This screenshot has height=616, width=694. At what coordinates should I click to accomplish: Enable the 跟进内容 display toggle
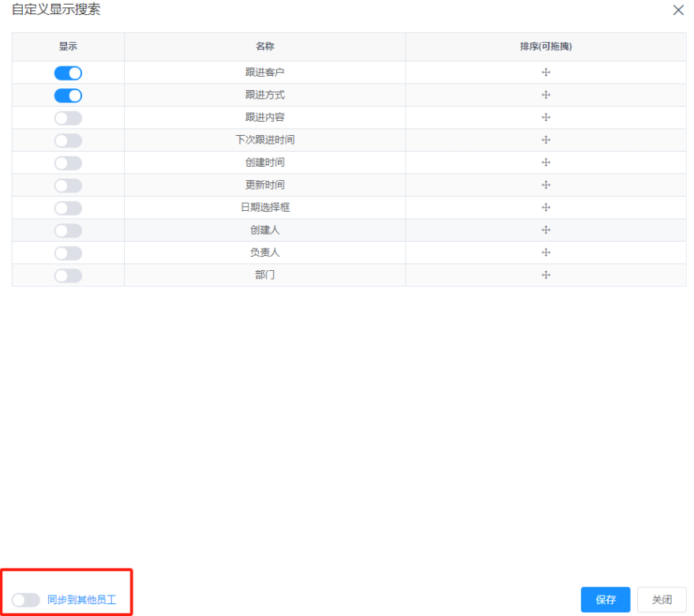click(68, 117)
